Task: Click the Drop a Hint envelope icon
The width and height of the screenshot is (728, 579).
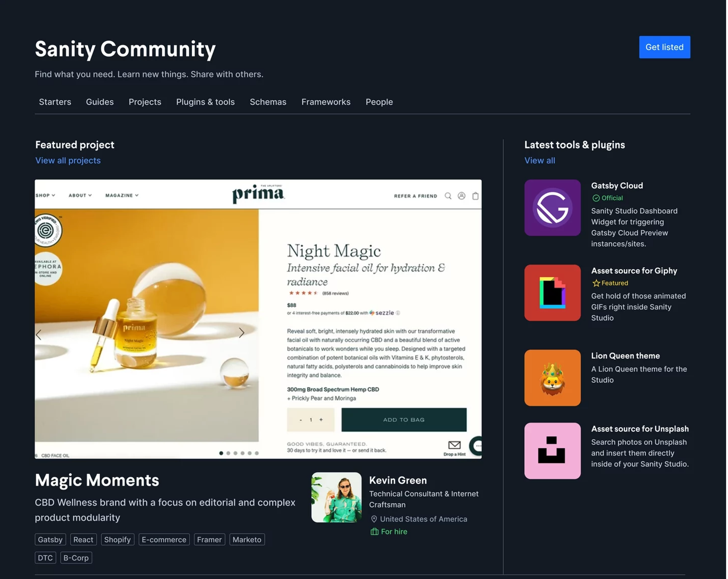Action: (454, 445)
